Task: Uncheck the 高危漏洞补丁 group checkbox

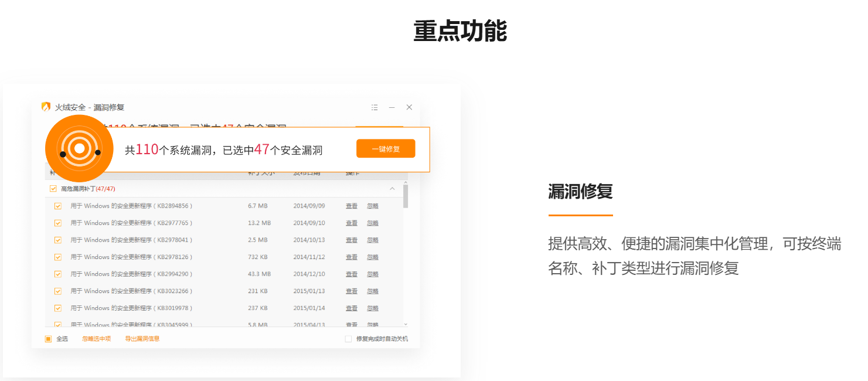Action: pos(53,189)
